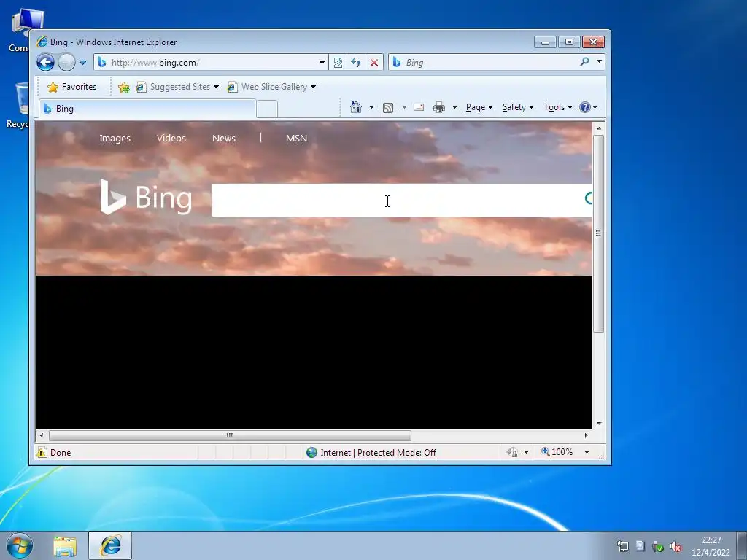
Task: Click the vertical scrollbar up arrow
Action: click(x=599, y=128)
